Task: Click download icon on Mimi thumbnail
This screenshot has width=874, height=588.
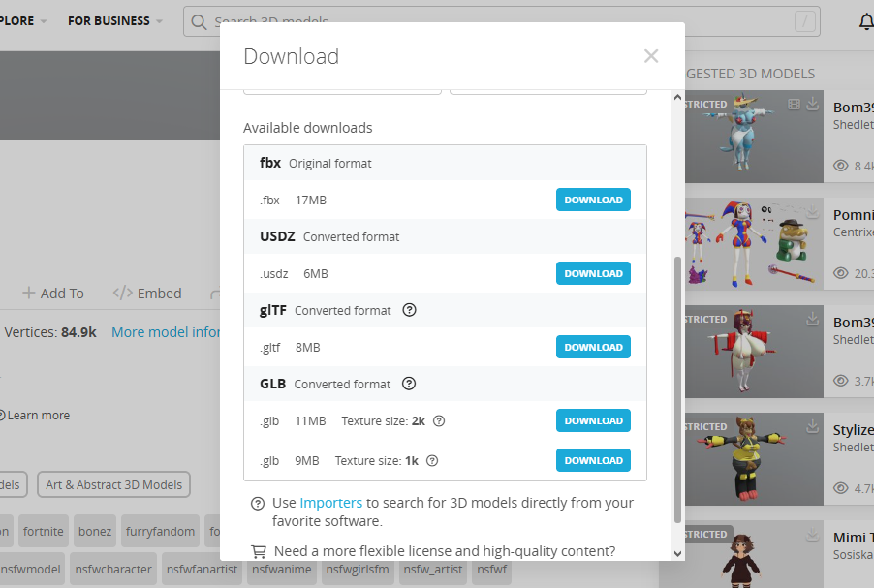Action: pos(813,534)
